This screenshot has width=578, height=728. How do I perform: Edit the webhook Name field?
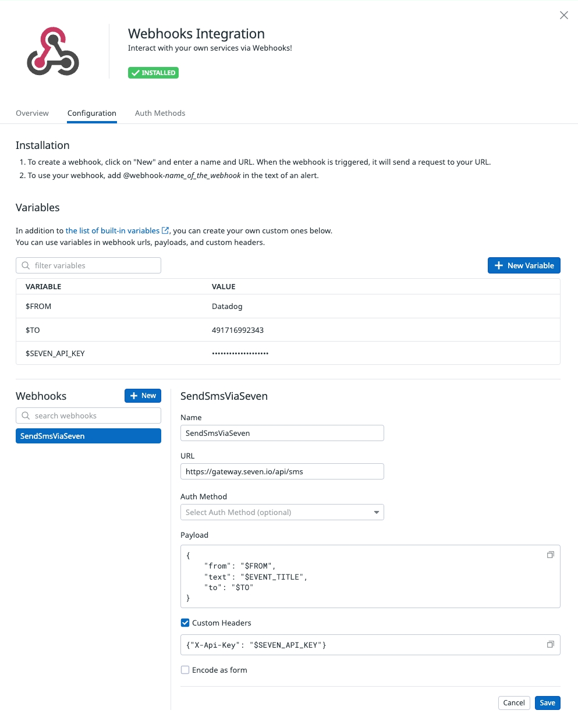tap(282, 433)
